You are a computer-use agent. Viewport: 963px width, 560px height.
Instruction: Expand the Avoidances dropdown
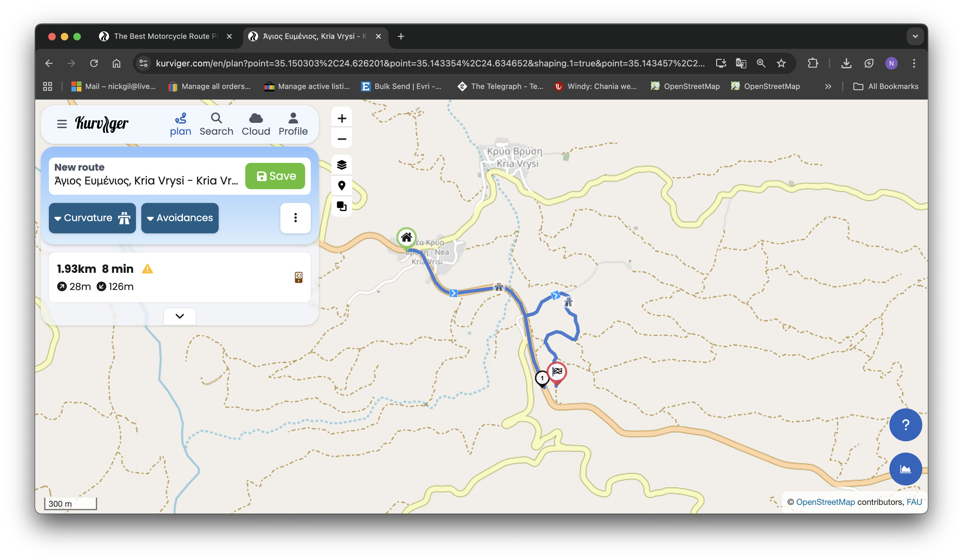[x=180, y=218]
